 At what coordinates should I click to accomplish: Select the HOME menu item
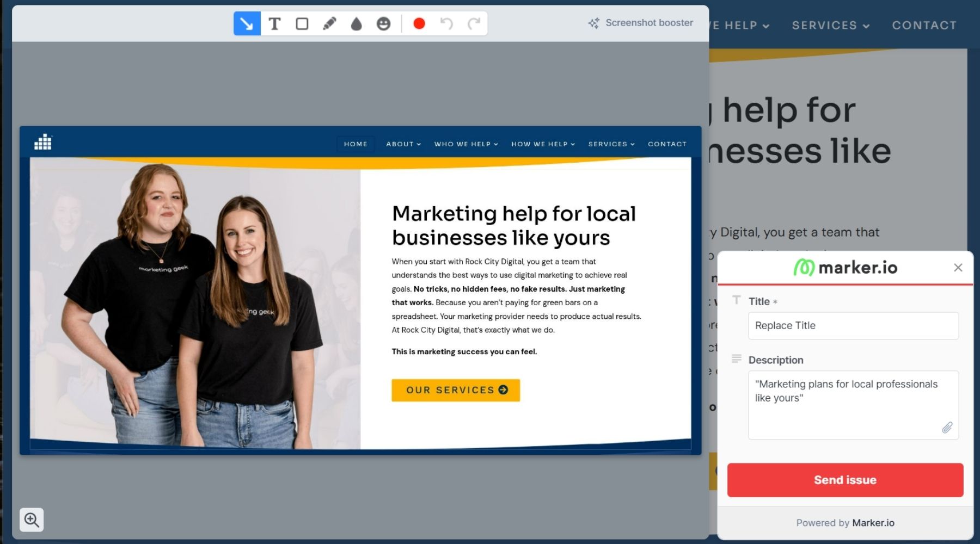click(x=356, y=144)
